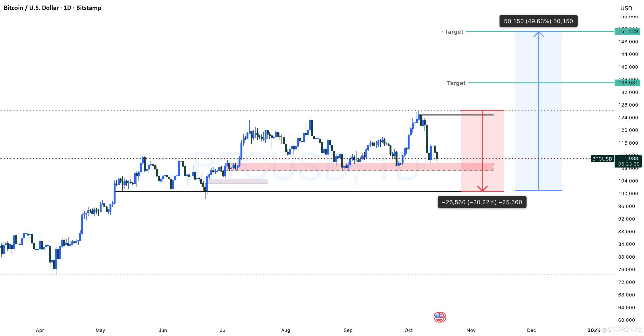Select the small purple rectangle zone
Screen dimensions: 644x336
[238, 181]
